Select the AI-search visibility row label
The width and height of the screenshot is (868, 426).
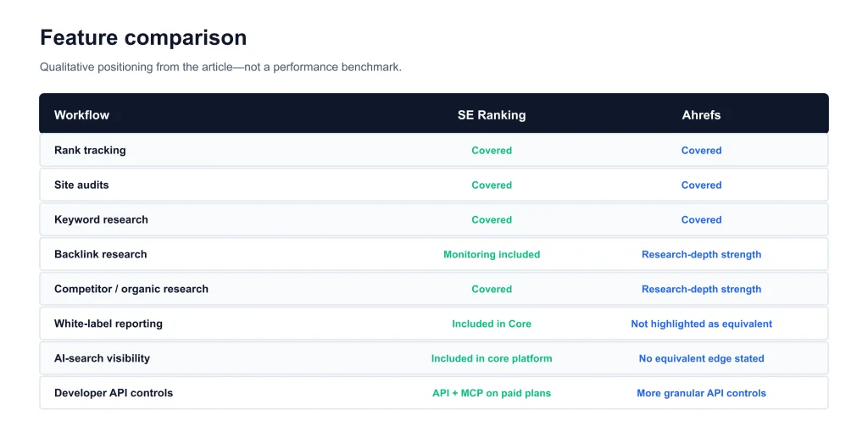point(102,358)
